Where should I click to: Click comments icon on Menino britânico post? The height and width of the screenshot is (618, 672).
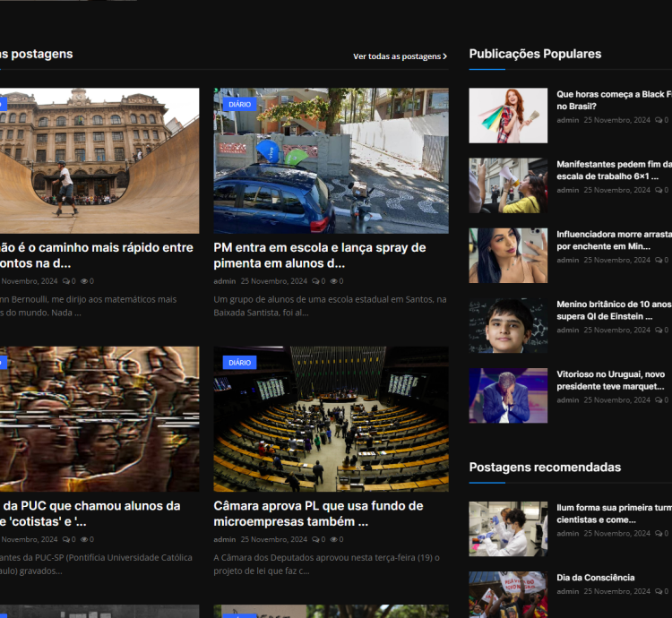pyautogui.click(x=659, y=330)
